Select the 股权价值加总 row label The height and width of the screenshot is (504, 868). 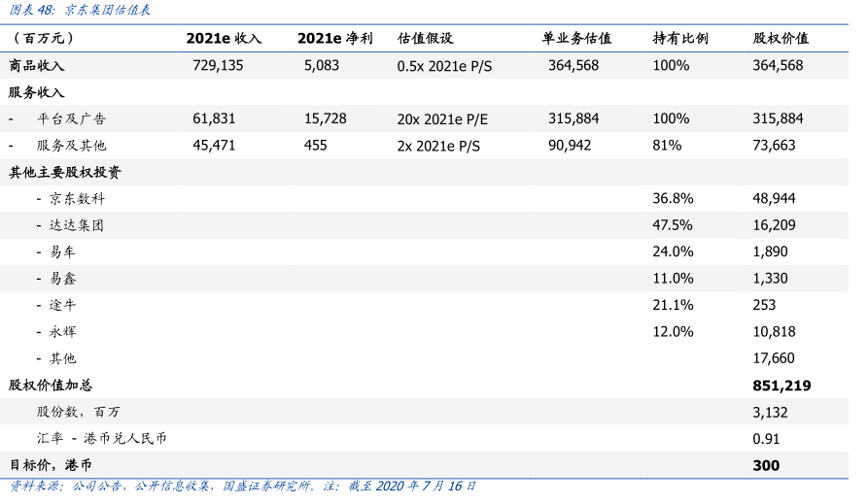[51, 386]
